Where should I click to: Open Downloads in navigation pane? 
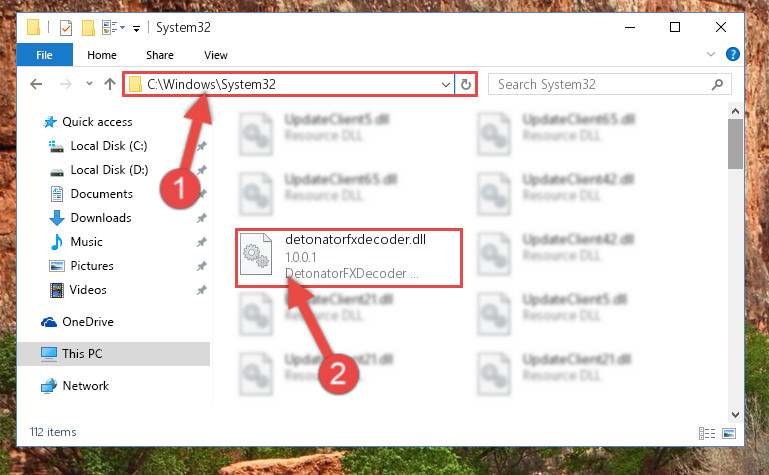pos(101,218)
